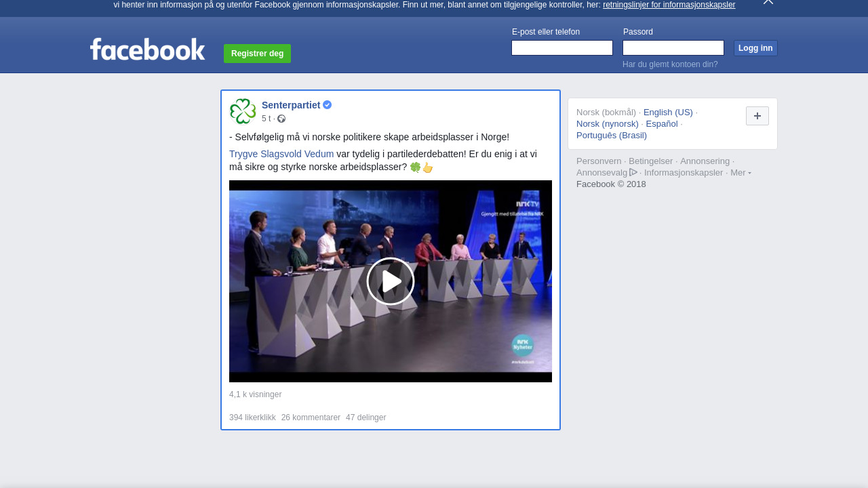Click the Registrer deg button
This screenshot has height=488, width=868.
(257, 54)
